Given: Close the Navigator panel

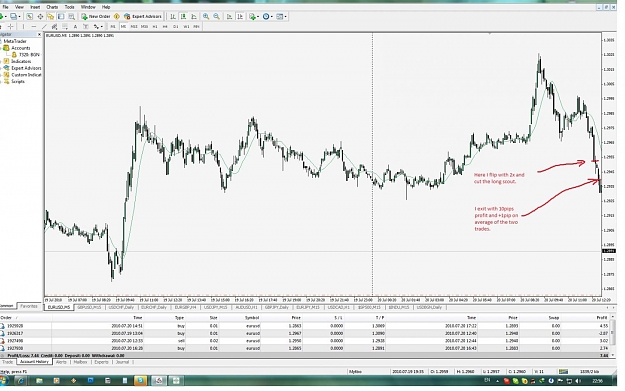Looking at the screenshot, I should 39,35.
